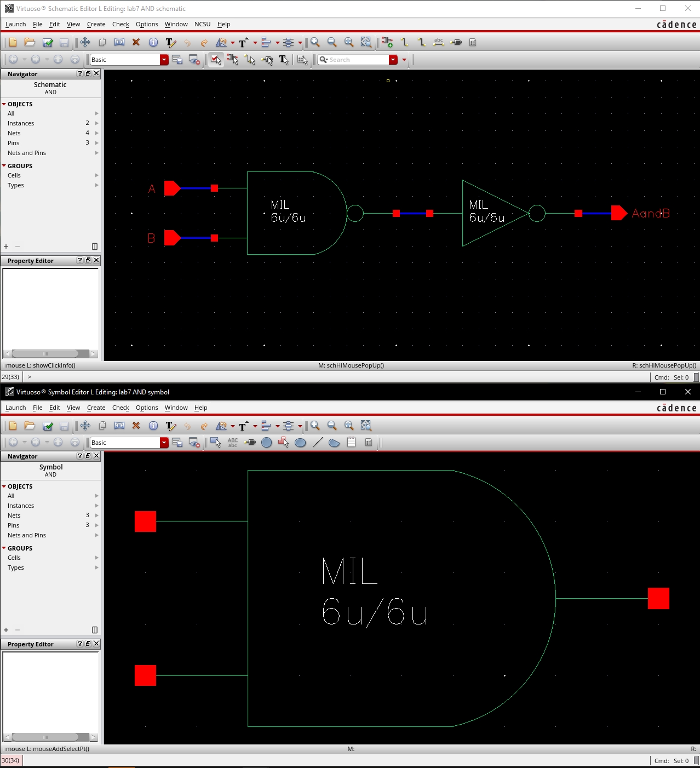Click red X Delete icon in Schematic Editor
The image size is (700, 768).
(x=136, y=42)
